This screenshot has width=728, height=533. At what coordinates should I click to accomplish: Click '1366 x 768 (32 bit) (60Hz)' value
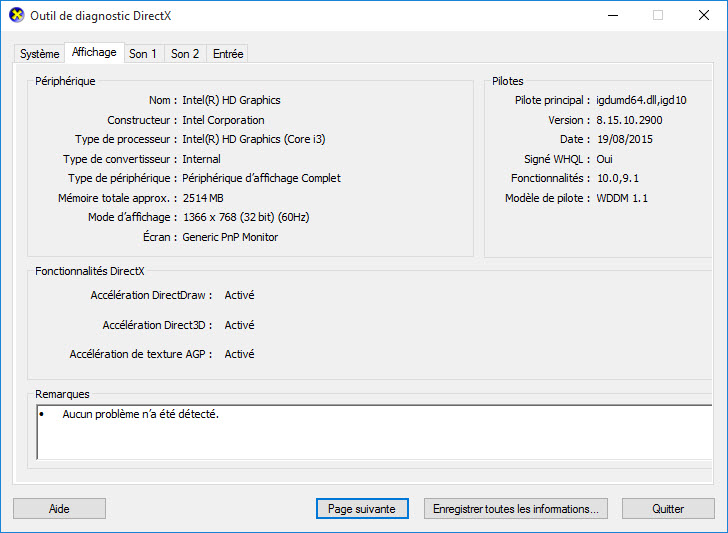pos(246,217)
